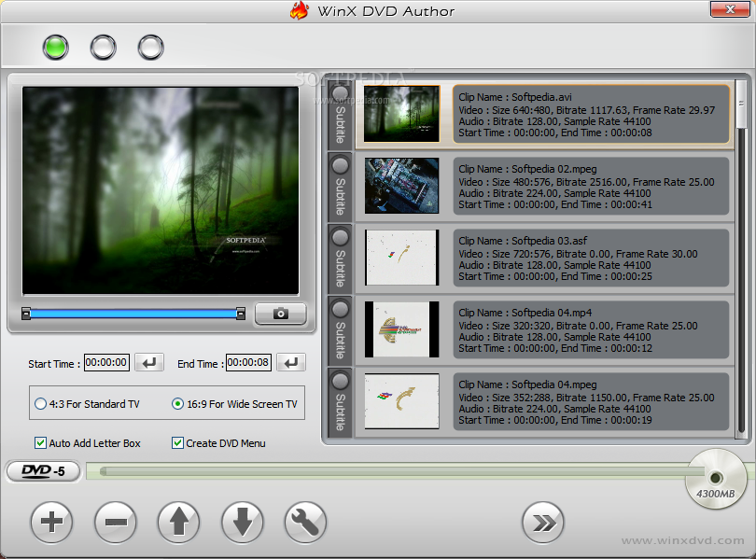Go to next step with double-arrow button
Viewport: 756px width, 559px height.
click(x=543, y=522)
